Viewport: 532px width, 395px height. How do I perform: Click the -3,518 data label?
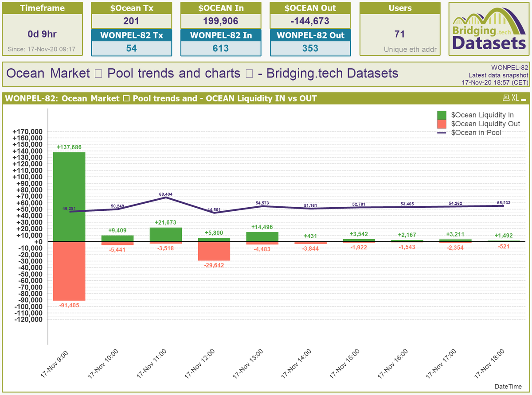(166, 248)
